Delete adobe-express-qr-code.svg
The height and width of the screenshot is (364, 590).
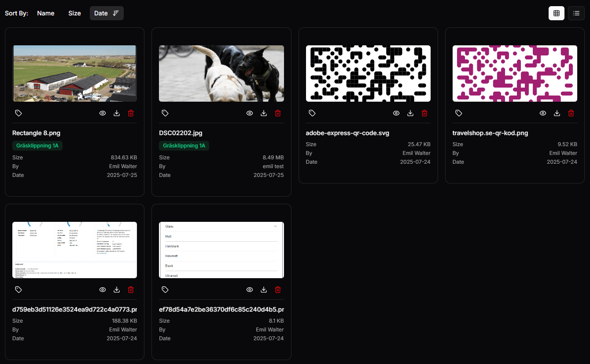pos(424,113)
